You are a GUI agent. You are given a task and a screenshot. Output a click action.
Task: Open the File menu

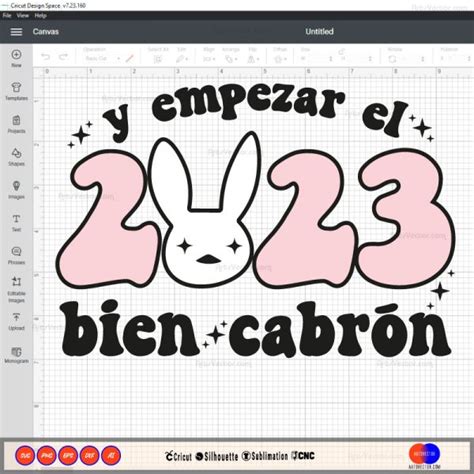pos(7,15)
